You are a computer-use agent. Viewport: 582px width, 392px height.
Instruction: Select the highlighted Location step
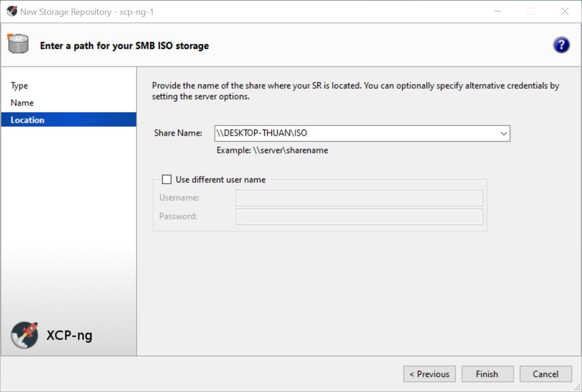click(x=27, y=120)
